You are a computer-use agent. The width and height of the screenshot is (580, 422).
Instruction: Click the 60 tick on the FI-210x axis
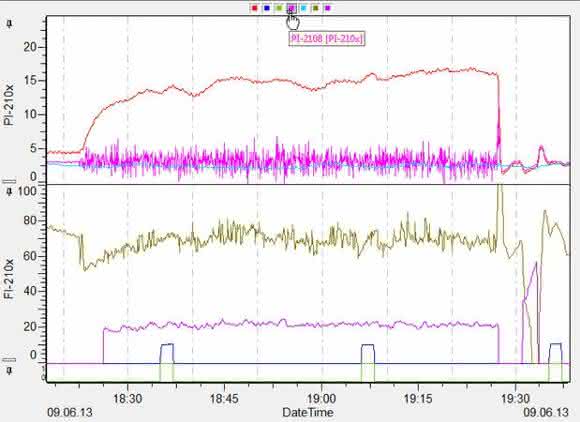pos(30,256)
